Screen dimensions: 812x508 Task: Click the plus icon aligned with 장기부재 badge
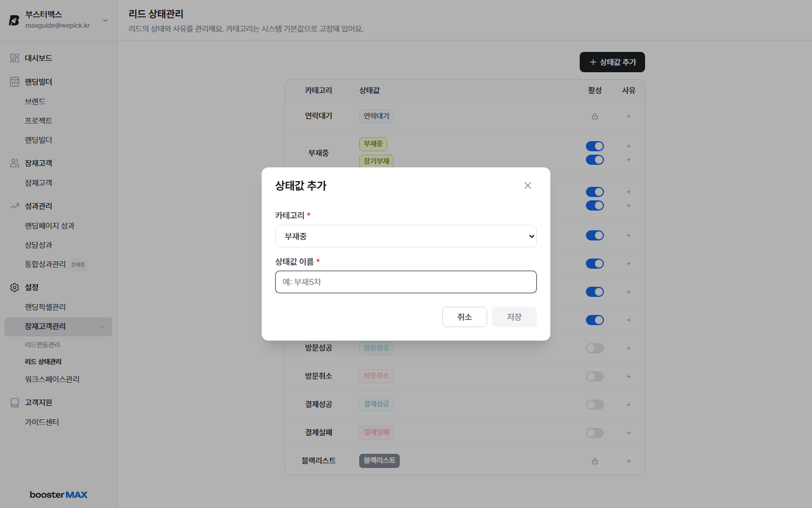pyautogui.click(x=629, y=160)
